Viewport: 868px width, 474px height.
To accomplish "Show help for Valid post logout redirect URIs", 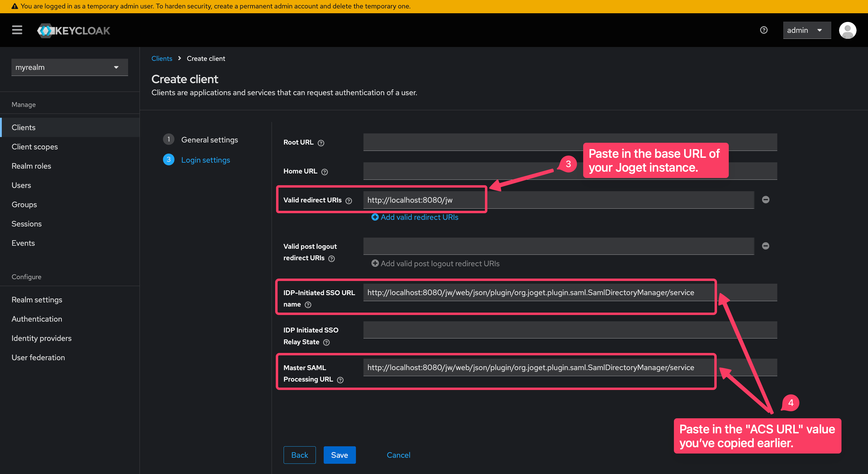I will click(332, 259).
